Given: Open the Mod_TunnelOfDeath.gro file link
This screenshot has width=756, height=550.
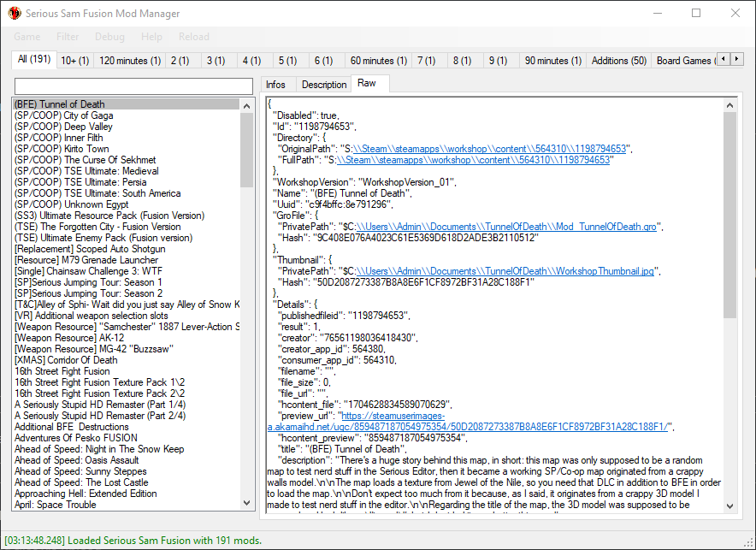Looking at the screenshot, I should pos(506,227).
